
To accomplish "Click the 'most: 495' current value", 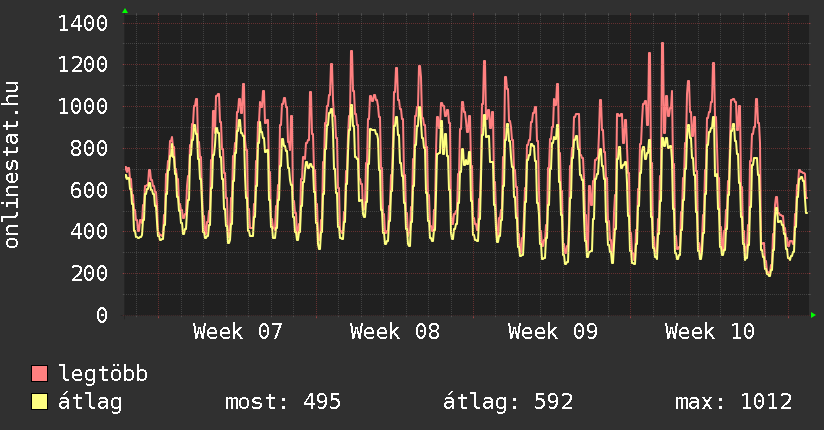I will coord(283,402).
